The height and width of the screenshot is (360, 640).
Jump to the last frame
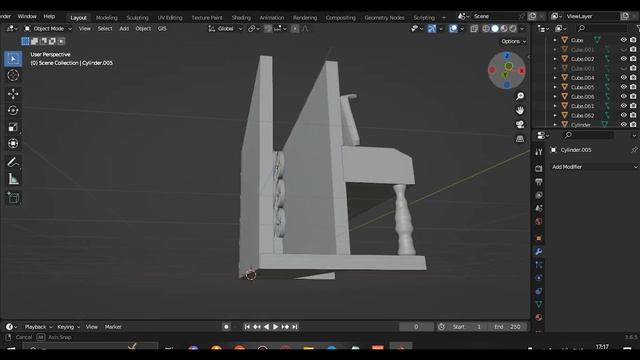tap(295, 327)
